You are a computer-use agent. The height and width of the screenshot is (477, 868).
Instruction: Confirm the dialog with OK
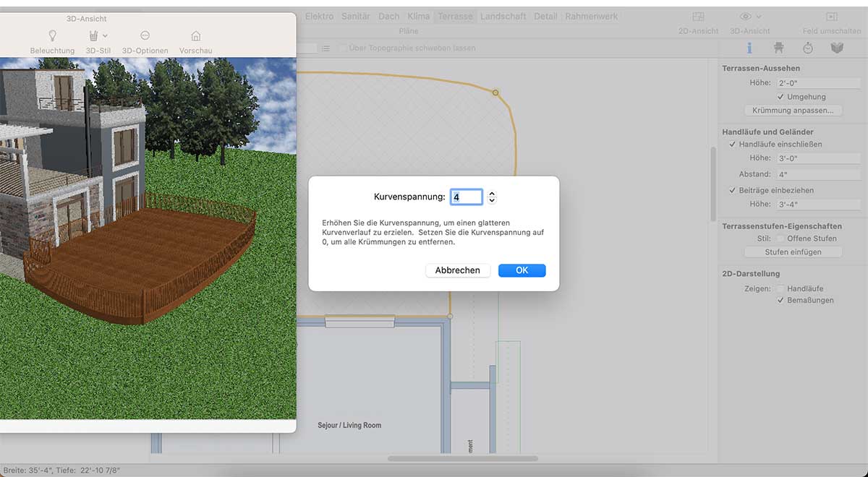(522, 270)
